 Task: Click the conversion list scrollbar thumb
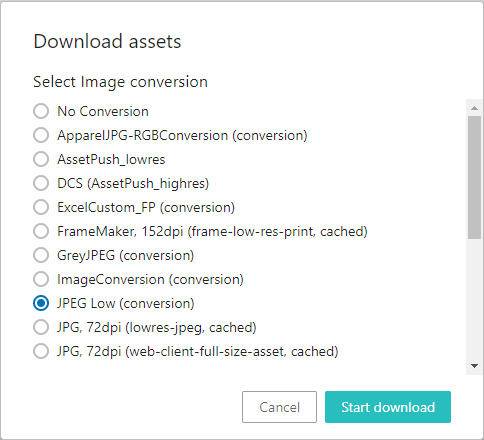[474, 177]
